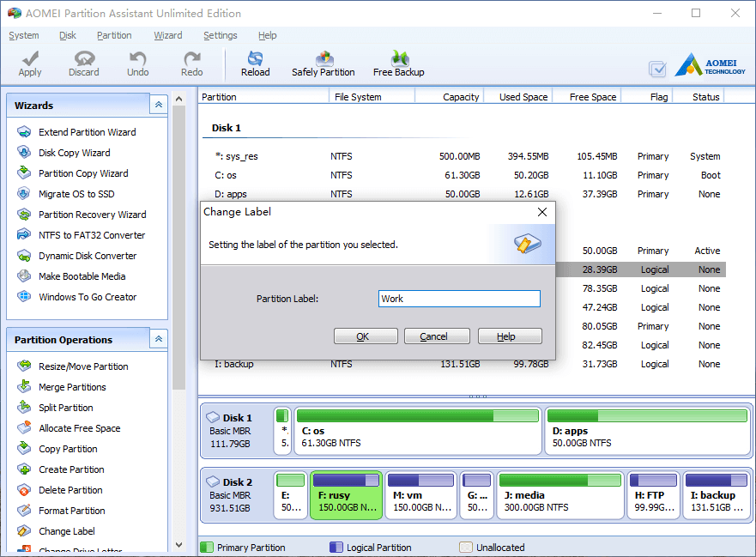756x557 pixels.
Task: Open the Dynamic Disk Converter
Action: click(x=77, y=256)
